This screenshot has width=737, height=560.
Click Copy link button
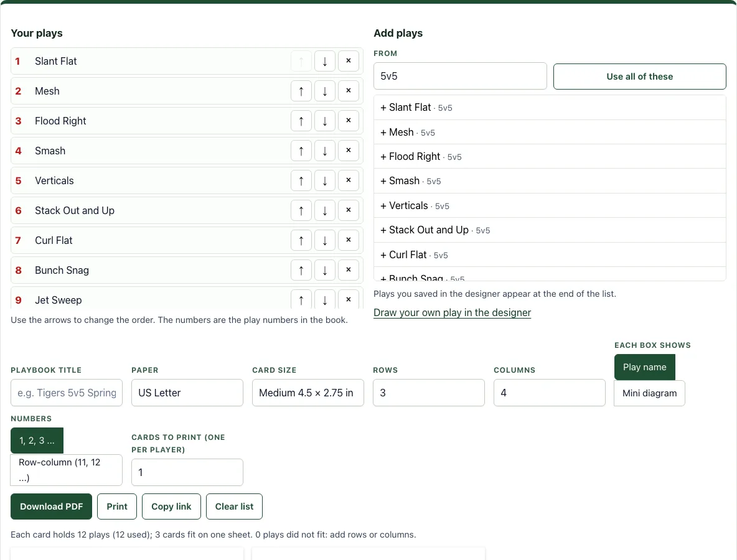pyautogui.click(x=171, y=506)
